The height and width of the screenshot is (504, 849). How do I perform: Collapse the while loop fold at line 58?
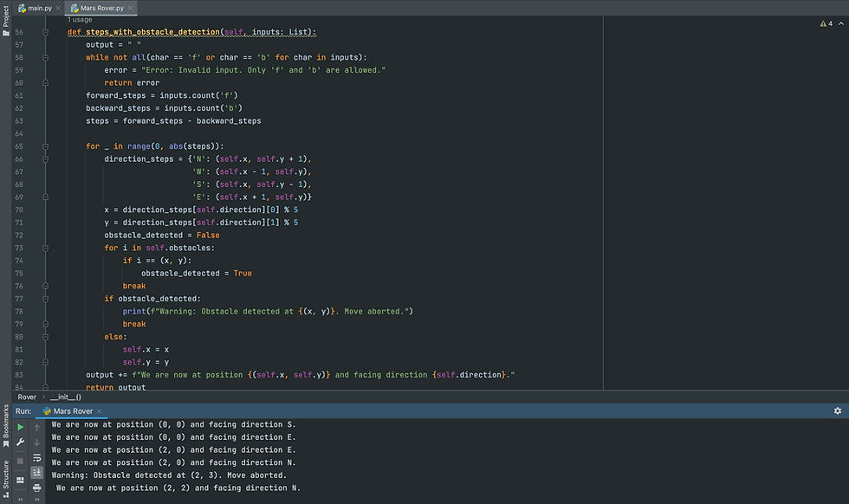45,57
